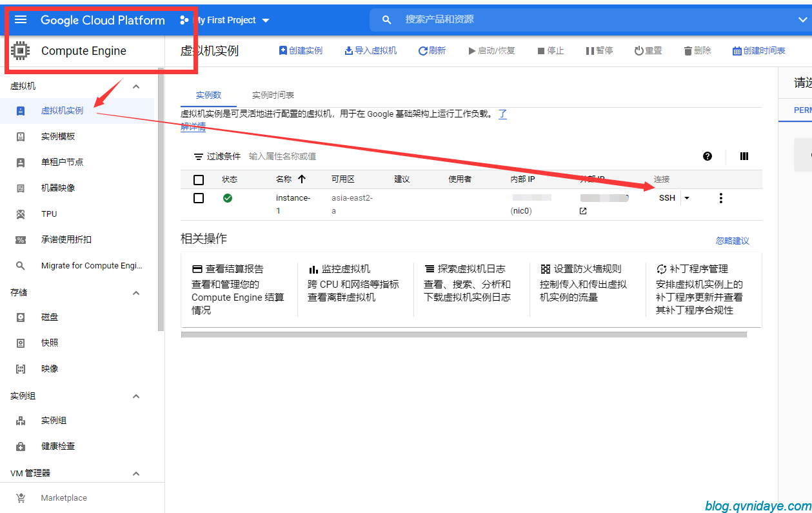Click the 承诺使用折扣 percent icon

coord(21,239)
